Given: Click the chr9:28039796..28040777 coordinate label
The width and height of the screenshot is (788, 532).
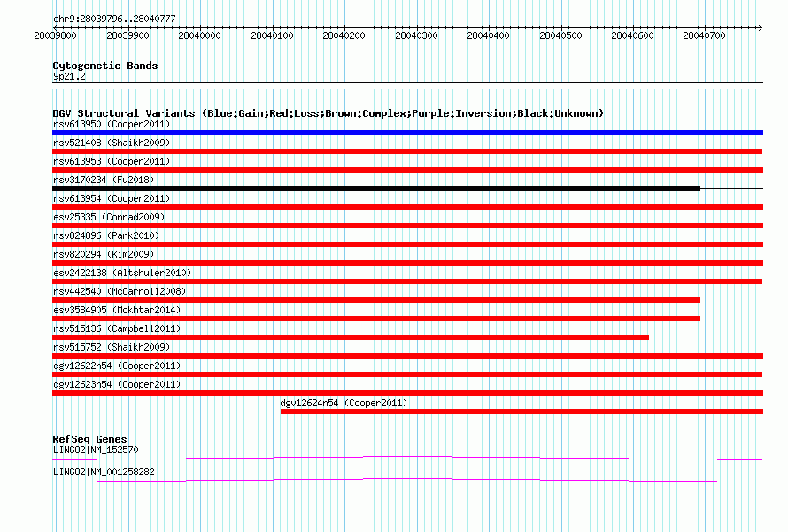Looking at the screenshot, I should 114,19.
